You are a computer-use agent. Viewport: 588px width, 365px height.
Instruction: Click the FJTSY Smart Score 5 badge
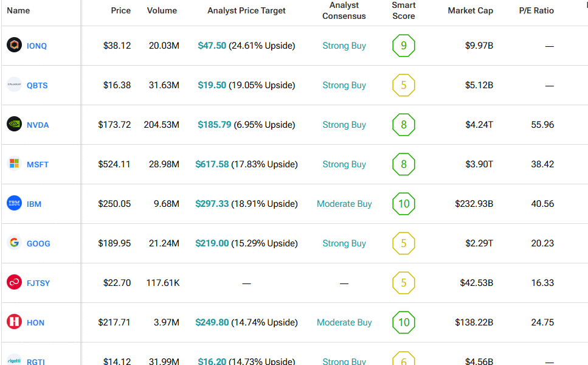(x=404, y=282)
